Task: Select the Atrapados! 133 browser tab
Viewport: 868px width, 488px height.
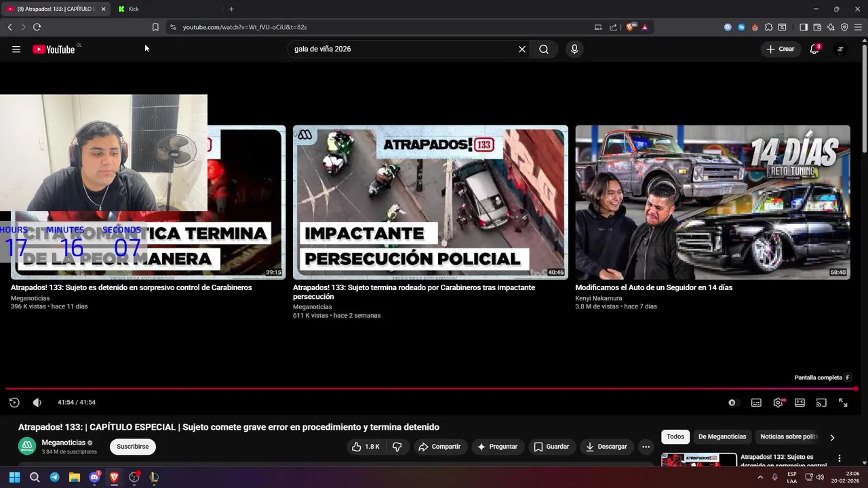Action: click(56, 9)
